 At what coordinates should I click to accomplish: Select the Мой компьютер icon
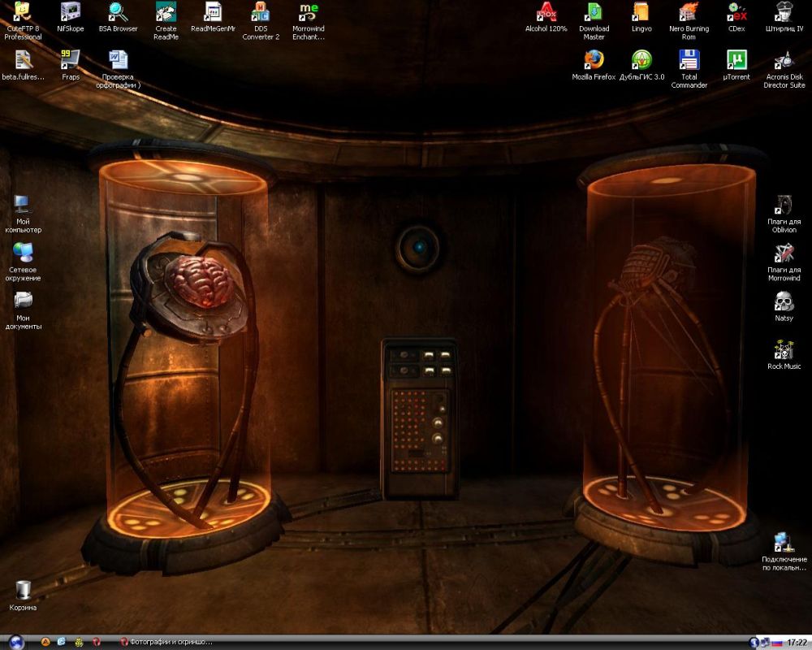tap(23, 214)
